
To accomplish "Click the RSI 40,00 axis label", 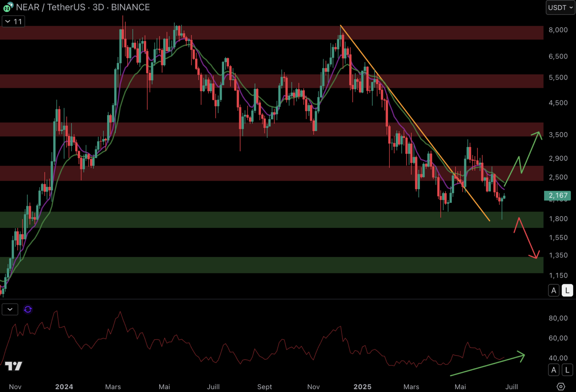I will 558,358.
